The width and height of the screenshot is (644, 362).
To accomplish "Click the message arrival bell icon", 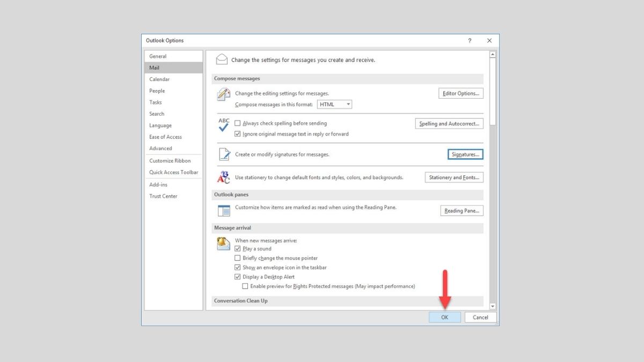I will coord(223,243).
